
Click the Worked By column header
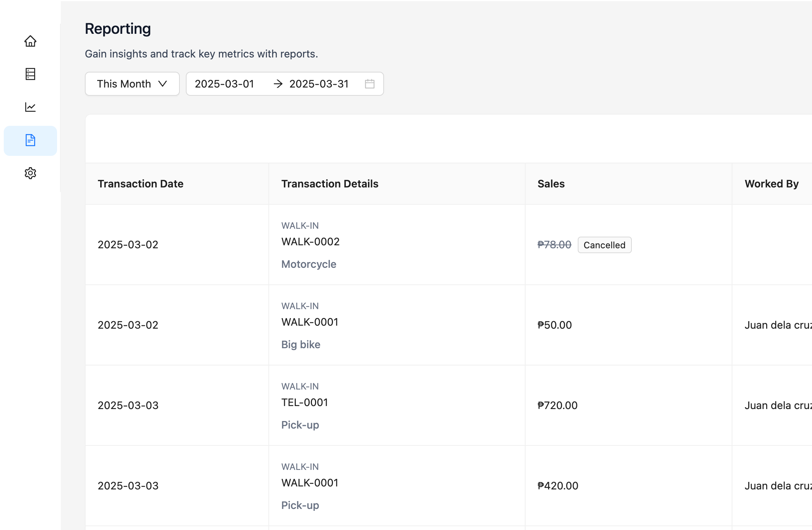[772, 184]
